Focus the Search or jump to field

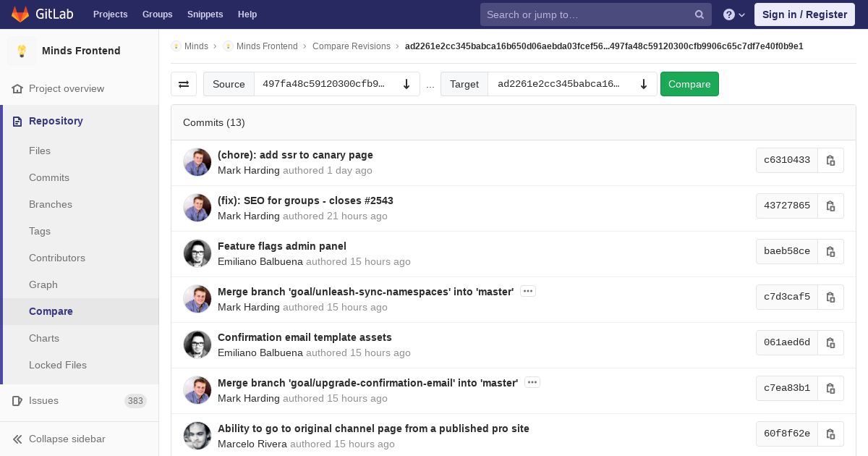pyautogui.click(x=586, y=14)
